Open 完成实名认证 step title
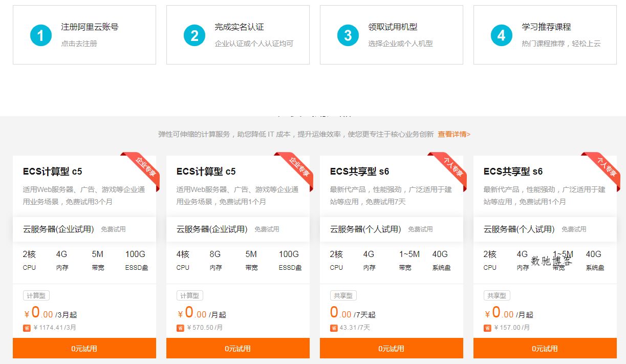 click(x=239, y=27)
